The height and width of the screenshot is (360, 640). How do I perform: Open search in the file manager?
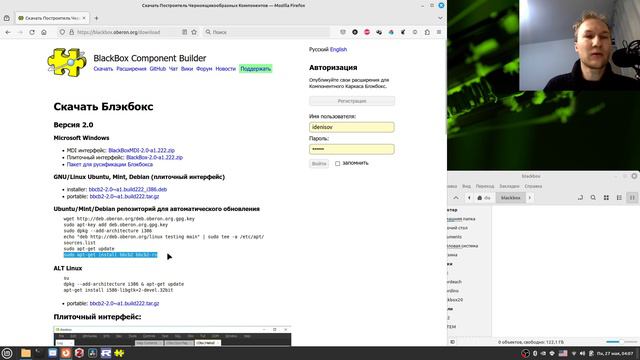pyautogui.click(x=593, y=198)
